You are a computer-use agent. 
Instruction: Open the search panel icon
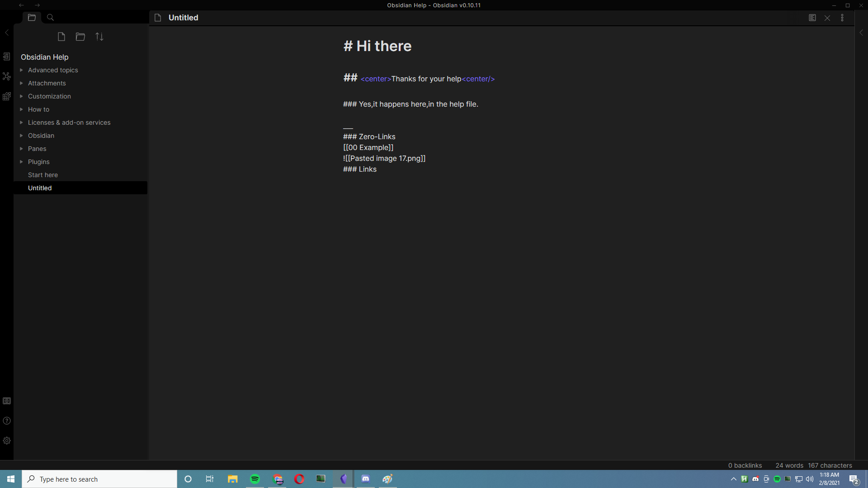[50, 17]
